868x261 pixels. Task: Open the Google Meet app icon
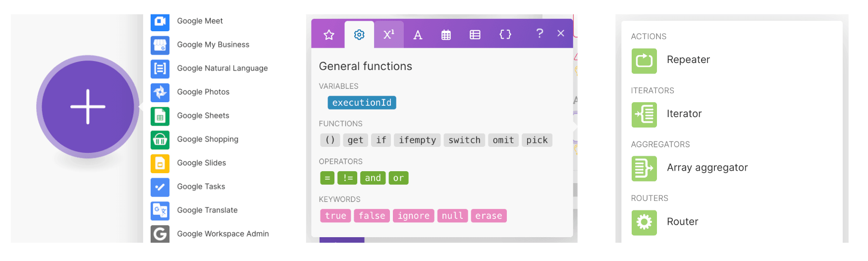click(x=160, y=21)
